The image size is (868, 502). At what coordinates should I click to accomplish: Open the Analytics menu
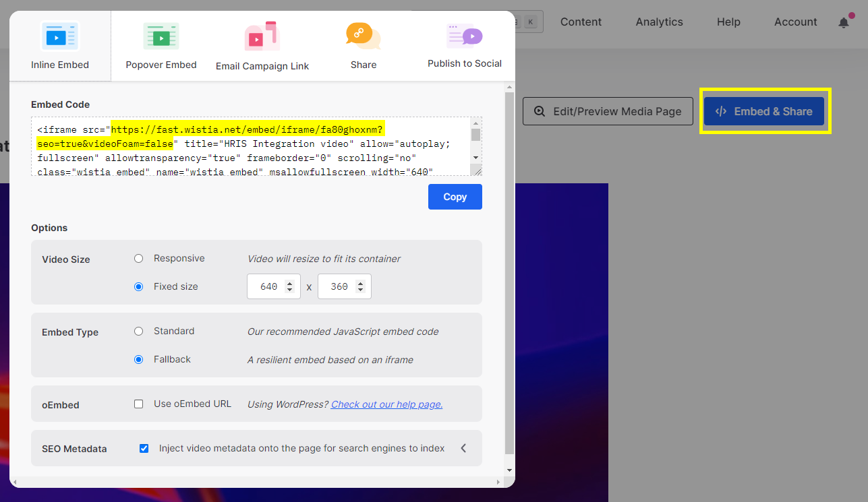click(659, 22)
